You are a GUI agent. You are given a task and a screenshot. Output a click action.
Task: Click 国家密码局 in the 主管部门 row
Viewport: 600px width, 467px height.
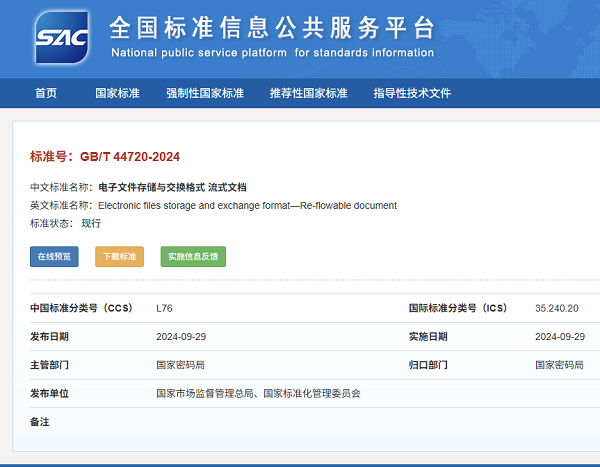[180, 365]
